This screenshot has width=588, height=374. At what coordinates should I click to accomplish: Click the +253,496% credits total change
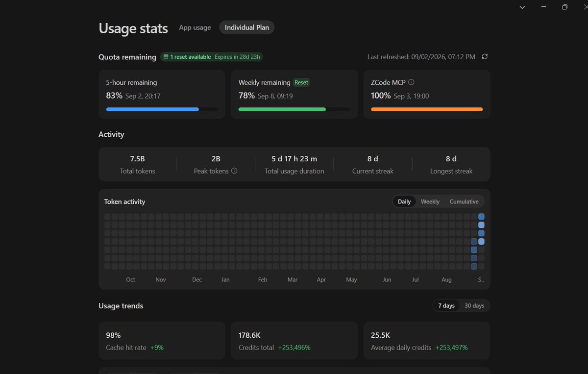point(294,348)
